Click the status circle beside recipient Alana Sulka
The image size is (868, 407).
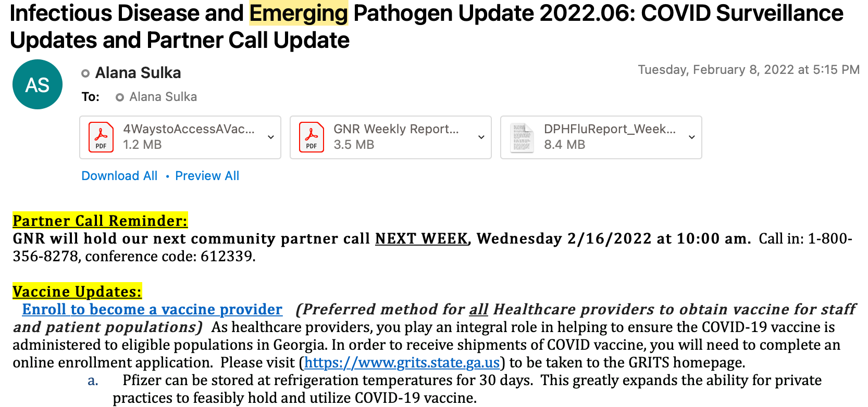click(120, 97)
